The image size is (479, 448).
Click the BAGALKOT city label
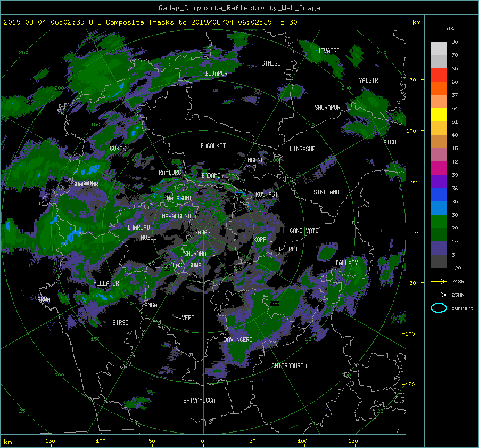coord(213,146)
